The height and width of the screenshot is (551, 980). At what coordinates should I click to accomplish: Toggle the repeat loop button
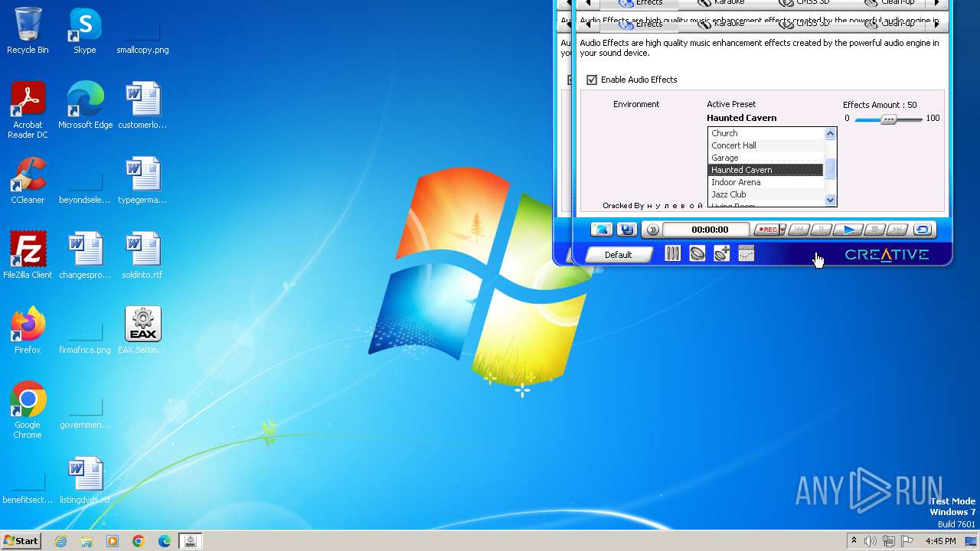pos(923,230)
